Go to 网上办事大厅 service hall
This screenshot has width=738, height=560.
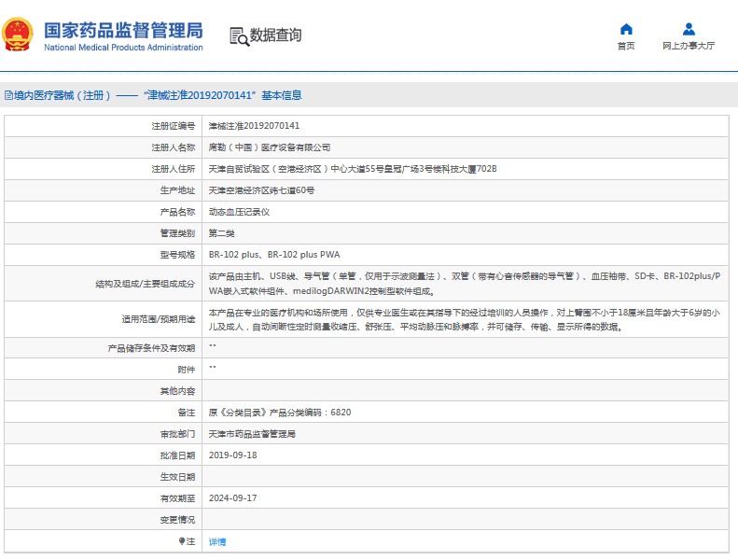click(689, 46)
